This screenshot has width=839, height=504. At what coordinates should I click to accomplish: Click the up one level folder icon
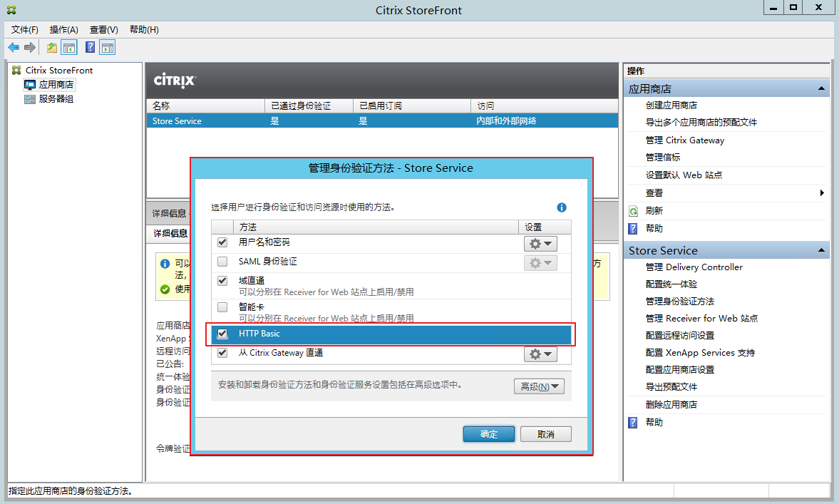click(51, 48)
